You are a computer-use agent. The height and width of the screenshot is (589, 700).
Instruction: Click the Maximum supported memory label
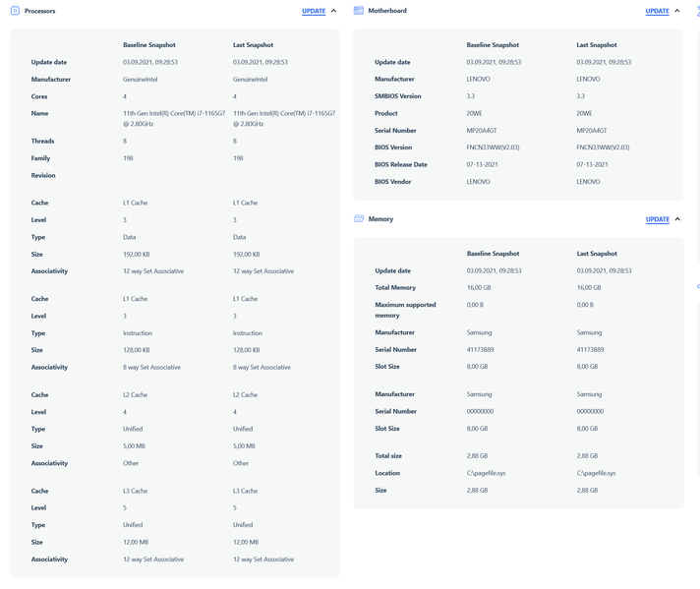(405, 310)
